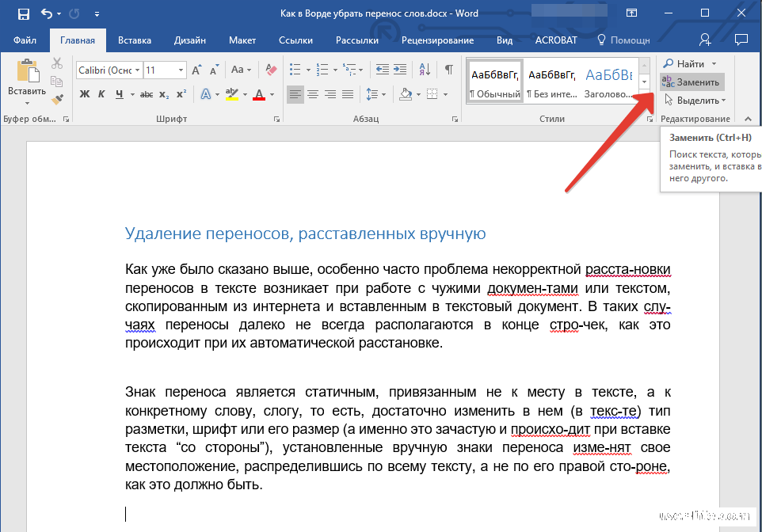Increase paragraph indent
Viewport: 762px width, 532px height.
pos(400,70)
